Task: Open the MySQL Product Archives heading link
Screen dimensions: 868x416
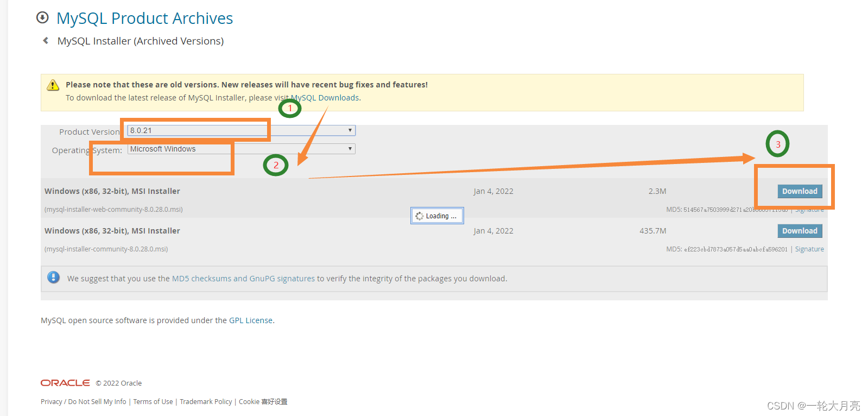Action: click(144, 18)
